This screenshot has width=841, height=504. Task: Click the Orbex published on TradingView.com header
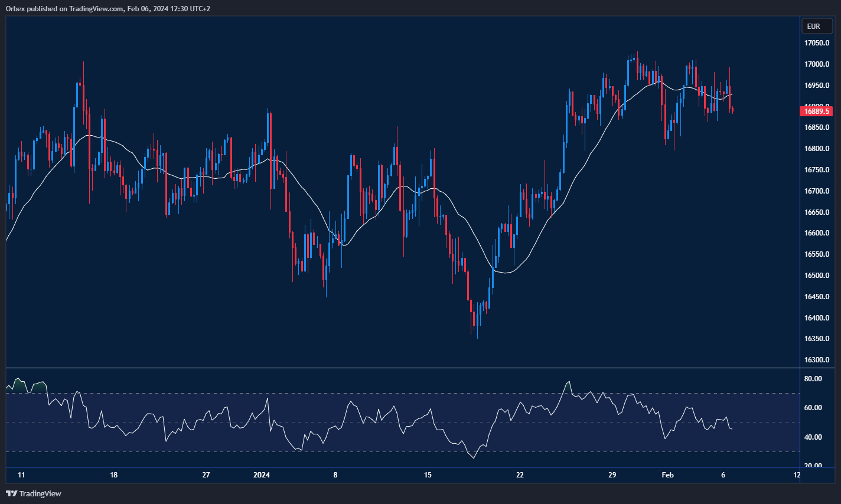pyautogui.click(x=107, y=8)
